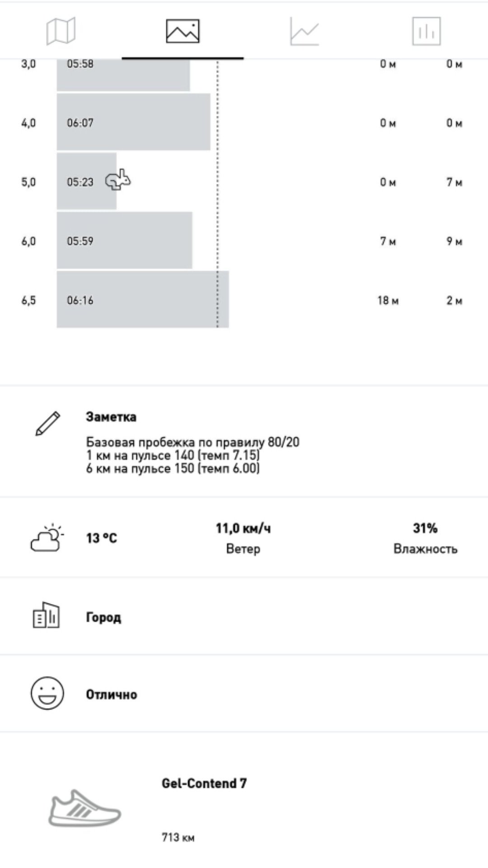Switch to the line chart tab
The height and width of the screenshot is (868, 488).
(305, 31)
